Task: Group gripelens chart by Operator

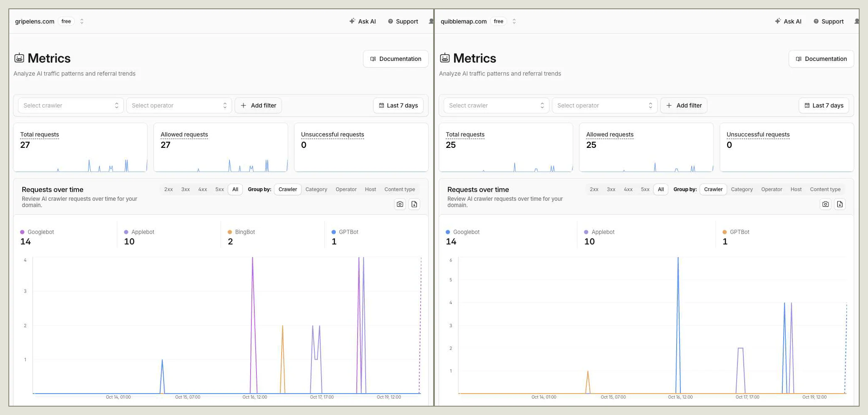Action: click(x=346, y=189)
